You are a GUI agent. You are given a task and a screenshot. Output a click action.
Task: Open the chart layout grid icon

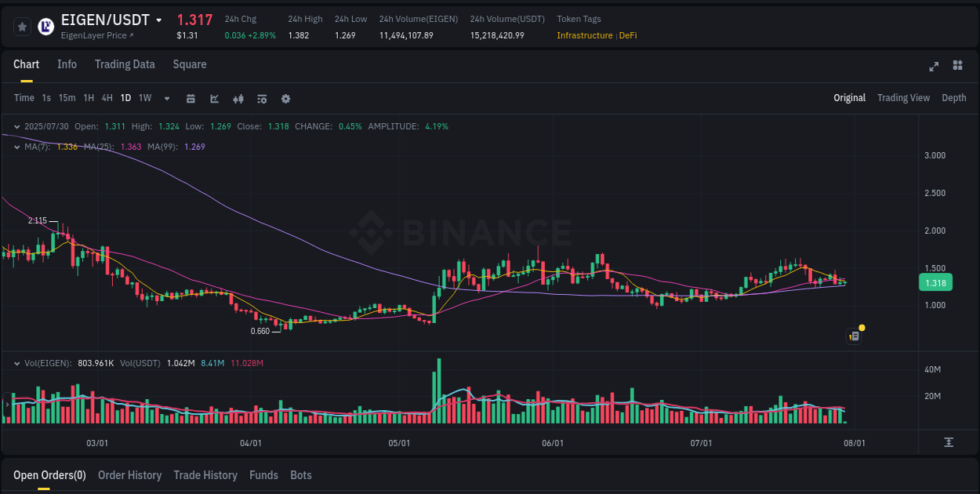957,67
